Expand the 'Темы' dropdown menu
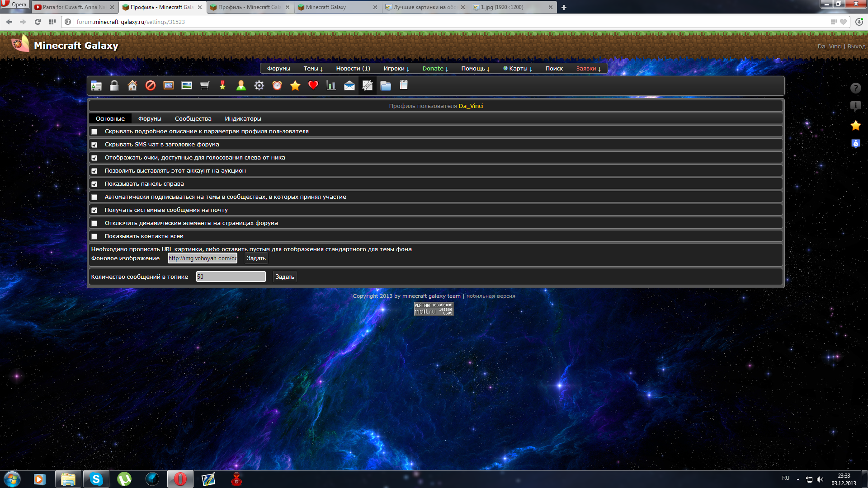This screenshot has width=868, height=488. [313, 69]
